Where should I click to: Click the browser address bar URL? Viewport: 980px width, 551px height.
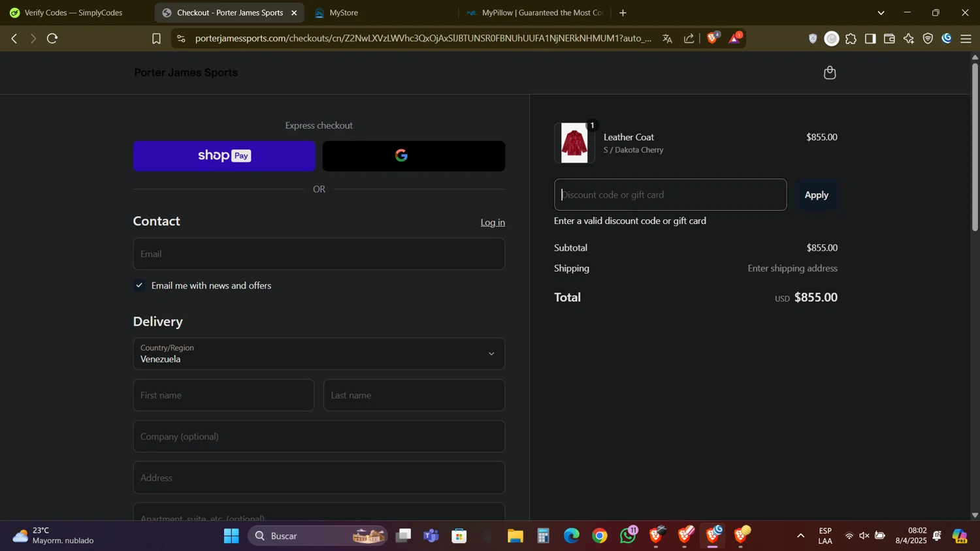tap(423, 39)
